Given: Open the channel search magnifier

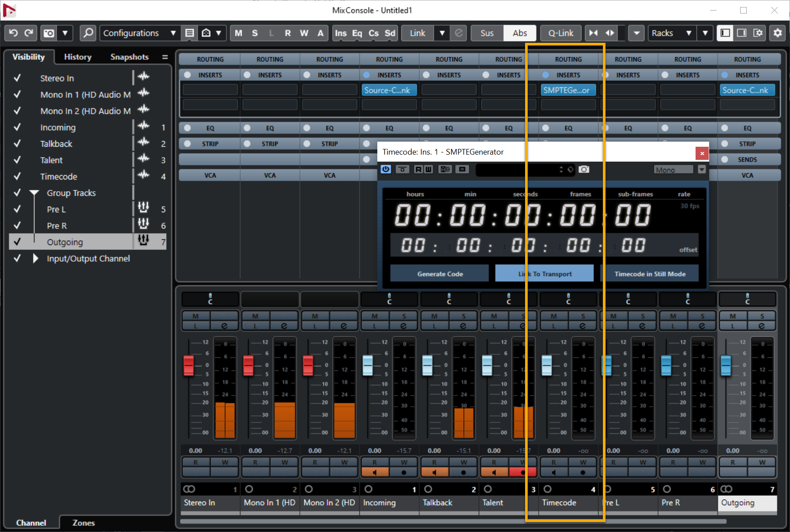Looking at the screenshot, I should (88, 33).
